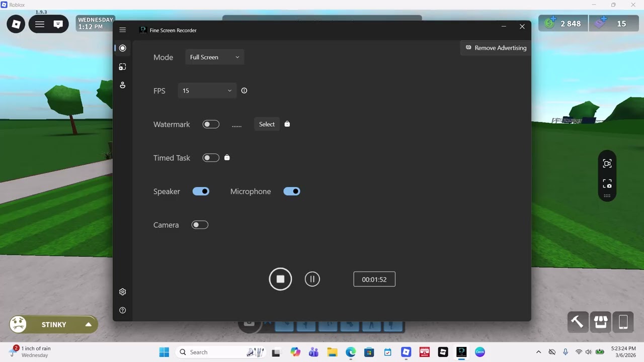Click the battery tray icon
Screen dimensions: 644x362
pyautogui.click(x=600, y=352)
